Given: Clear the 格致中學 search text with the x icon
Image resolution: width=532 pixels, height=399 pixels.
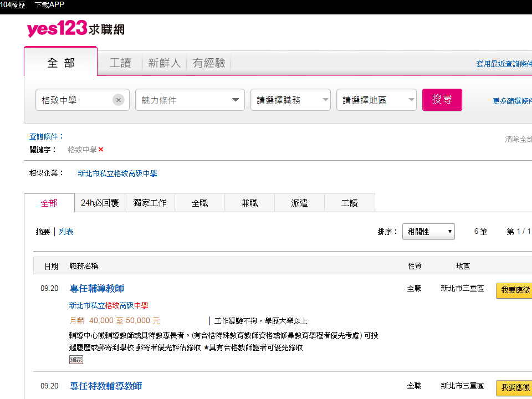Looking at the screenshot, I should (119, 100).
